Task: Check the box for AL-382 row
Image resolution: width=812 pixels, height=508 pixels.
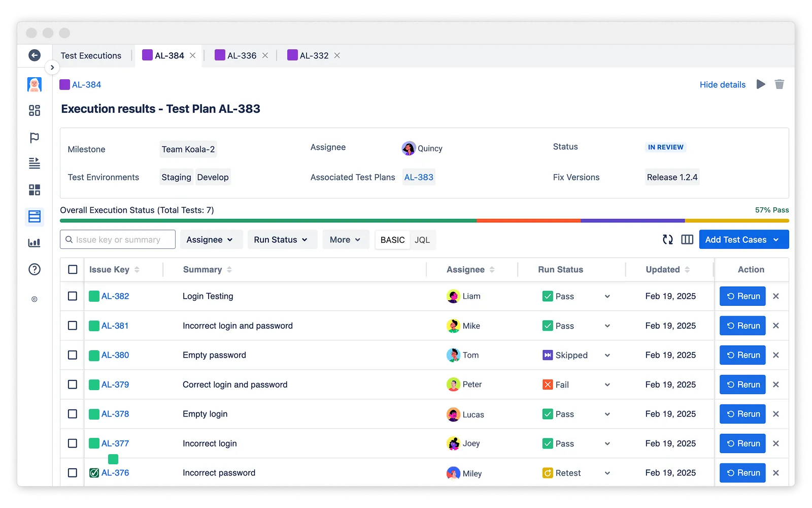Action: tap(73, 296)
